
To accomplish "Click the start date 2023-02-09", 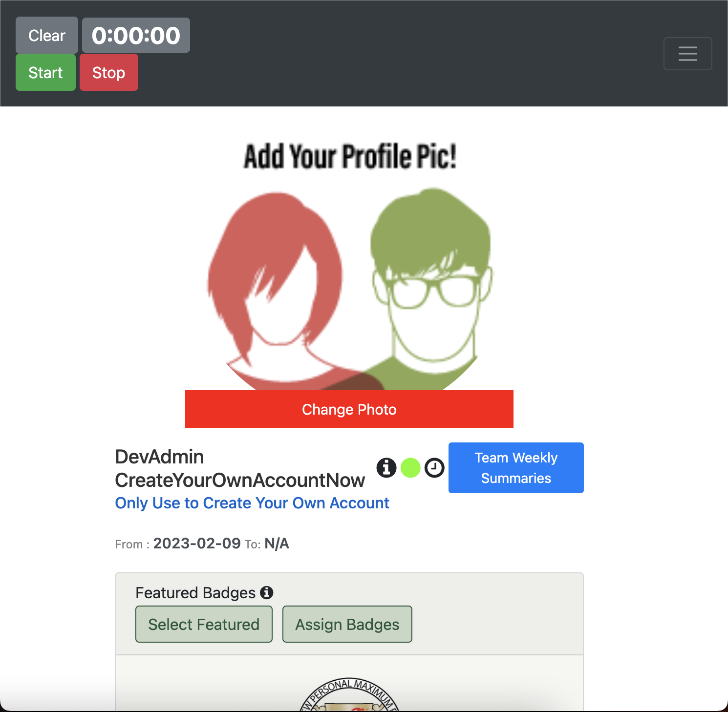I will point(197,544).
